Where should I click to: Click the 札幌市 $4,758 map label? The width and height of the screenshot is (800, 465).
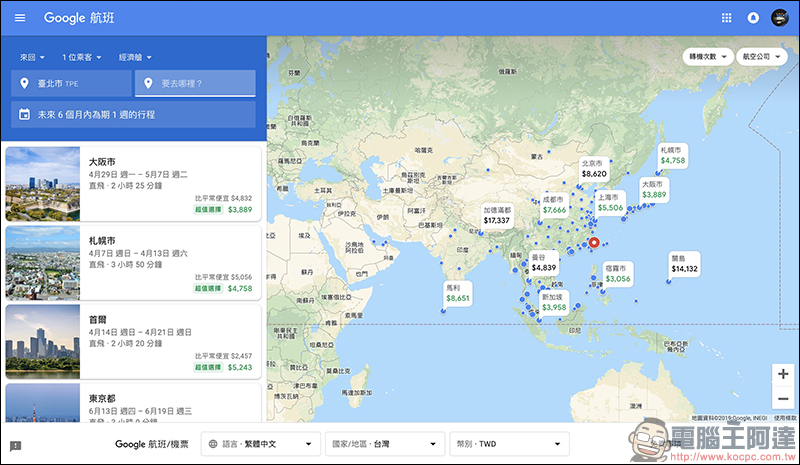coord(672,156)
